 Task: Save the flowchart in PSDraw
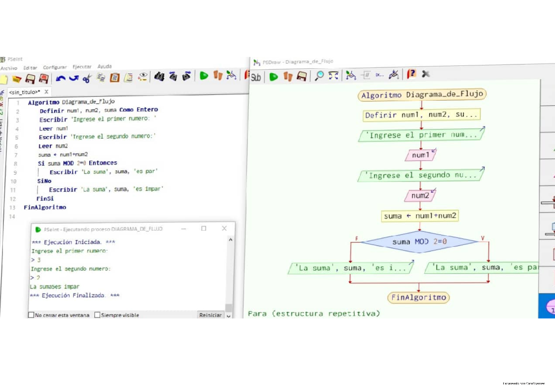pos(302,76)
